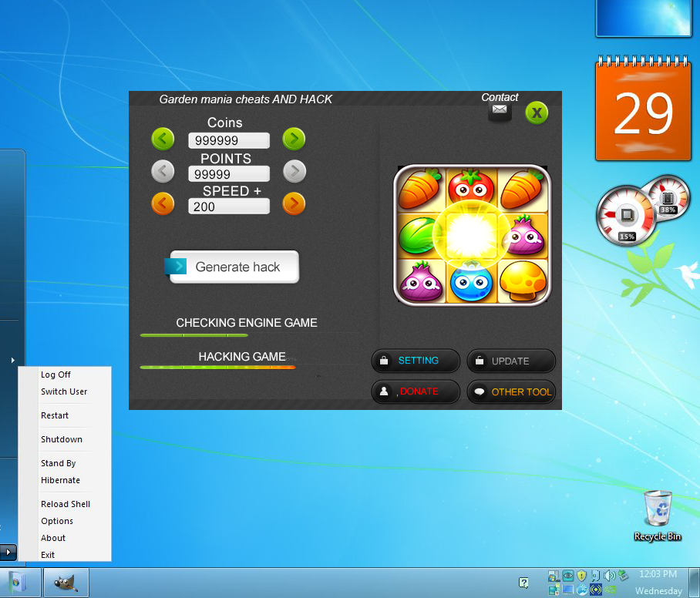Click the OTHER TOOL button
The image size is (700, 598).
[511, 391]
